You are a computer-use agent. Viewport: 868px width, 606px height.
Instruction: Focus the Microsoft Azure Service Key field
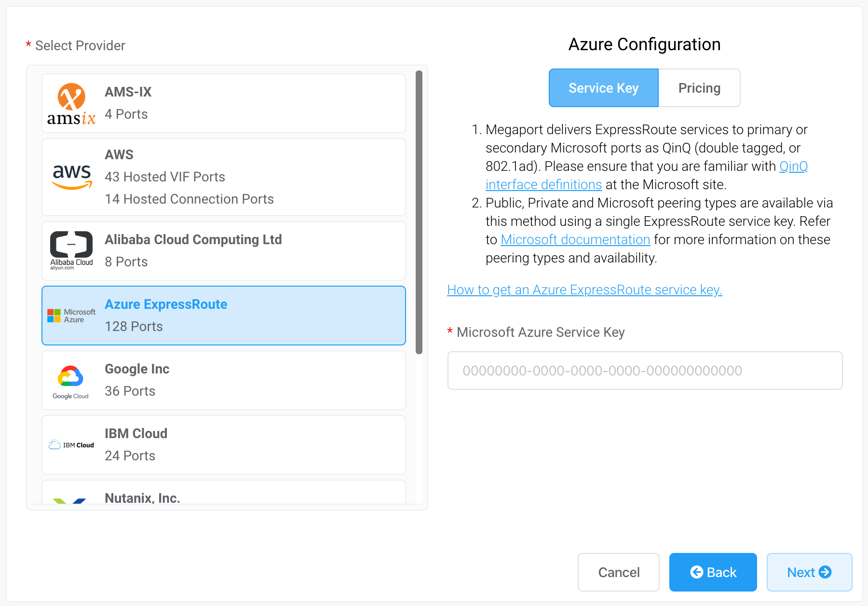coord(645,371)
